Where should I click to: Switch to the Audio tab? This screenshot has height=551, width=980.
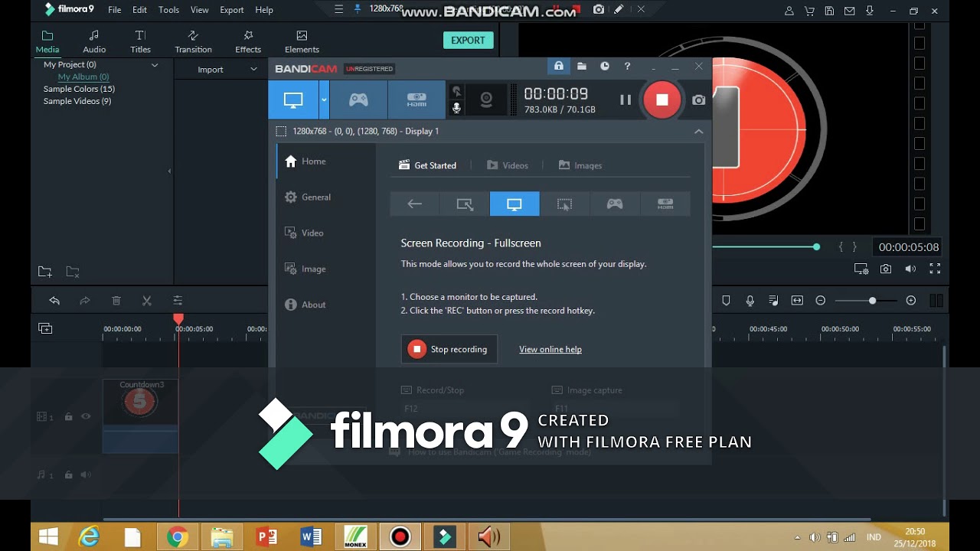click(94, 41)
